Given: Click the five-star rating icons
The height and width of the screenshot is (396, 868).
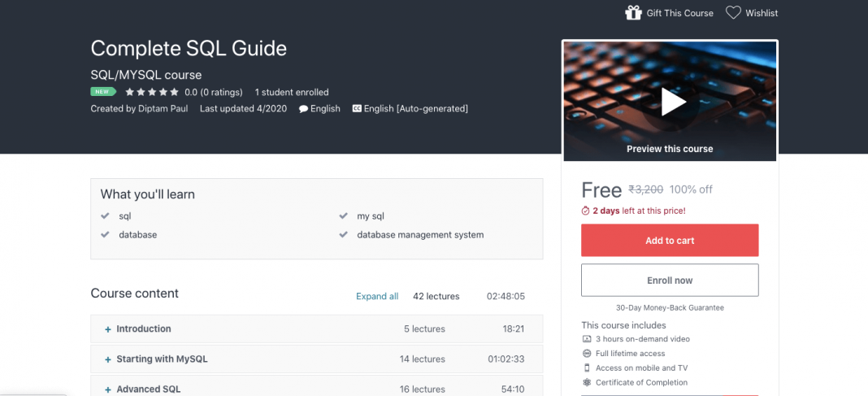Looking at the screenshot, I should (152, 92).
